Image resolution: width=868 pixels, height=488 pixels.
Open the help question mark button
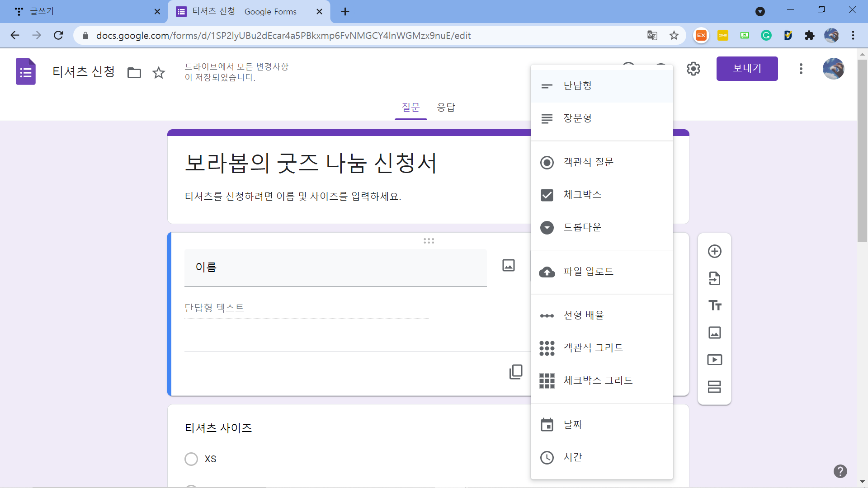pyautogui.click(x=840, y=471)
